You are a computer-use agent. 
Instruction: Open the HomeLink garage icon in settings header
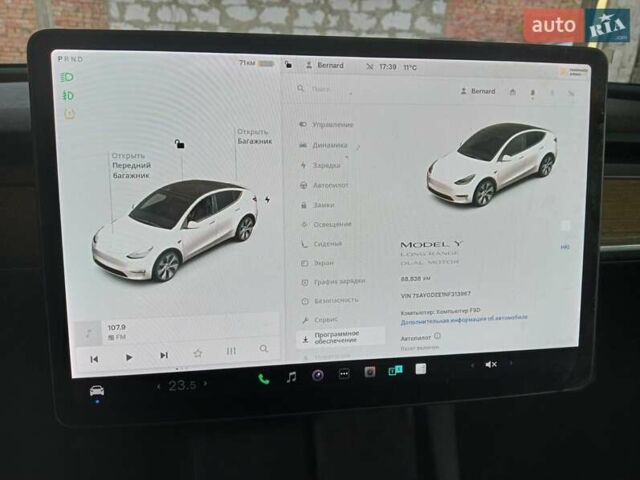(x=513, y=92)
